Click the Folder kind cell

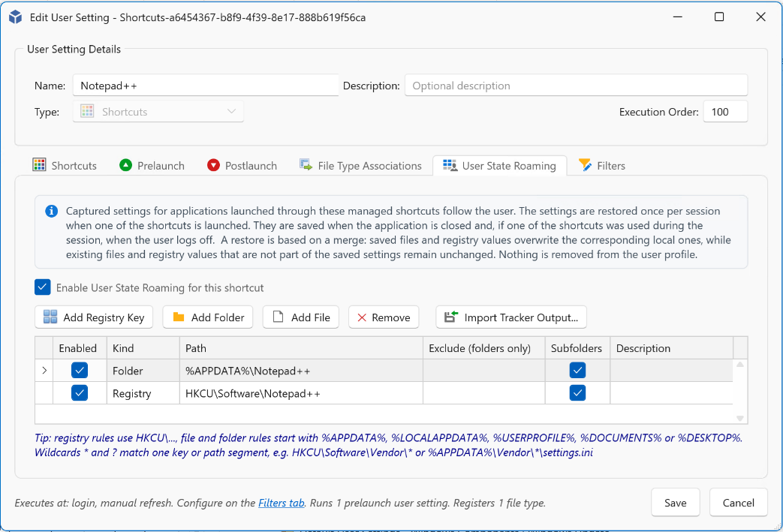pyautogui.click(x=143, y=371)
